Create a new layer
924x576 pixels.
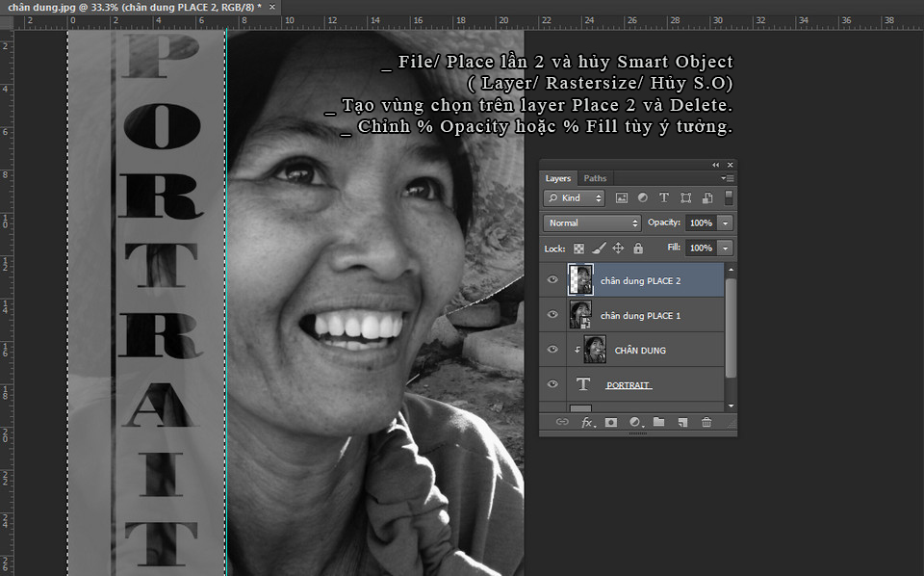tap(682, 422)
